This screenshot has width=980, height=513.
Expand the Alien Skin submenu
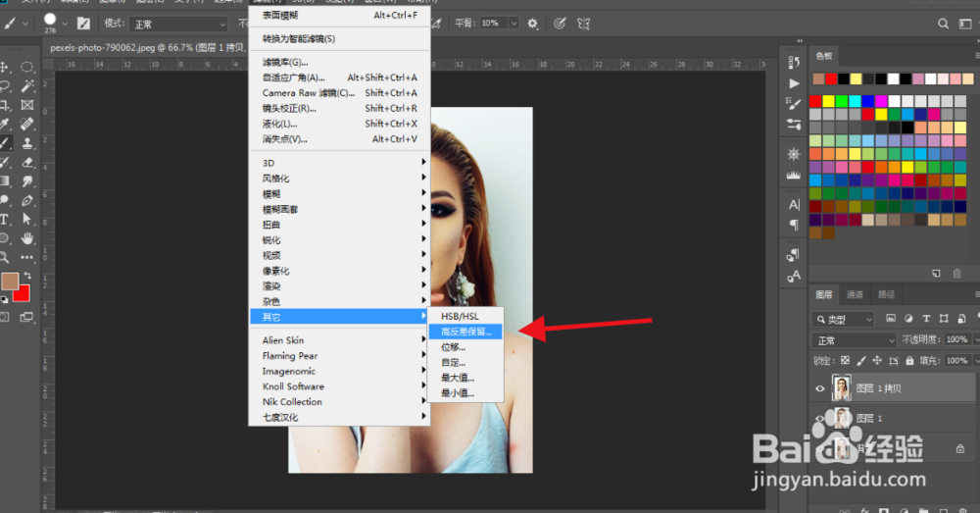click(x=339, y=340)
